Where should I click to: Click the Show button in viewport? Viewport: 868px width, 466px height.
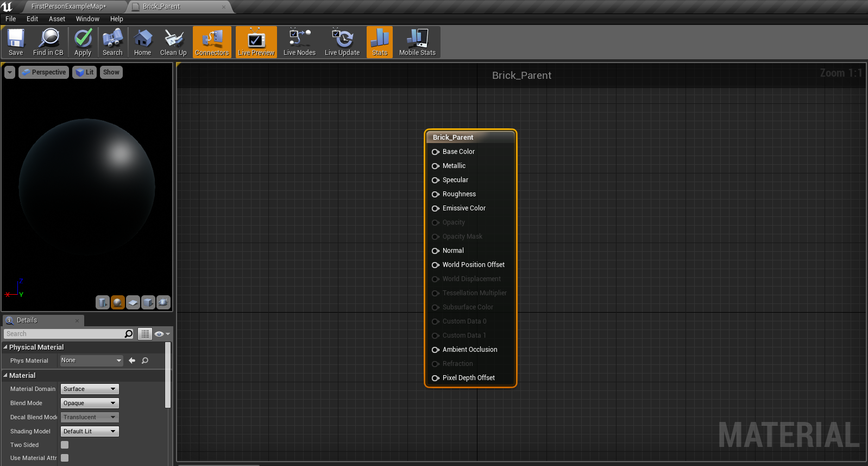[111, 72]
